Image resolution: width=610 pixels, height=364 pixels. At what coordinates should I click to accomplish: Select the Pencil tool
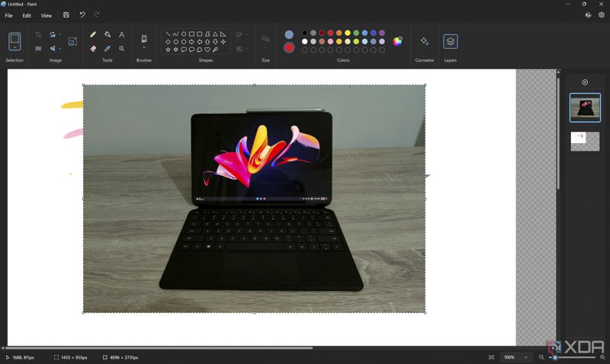point(93,34)
